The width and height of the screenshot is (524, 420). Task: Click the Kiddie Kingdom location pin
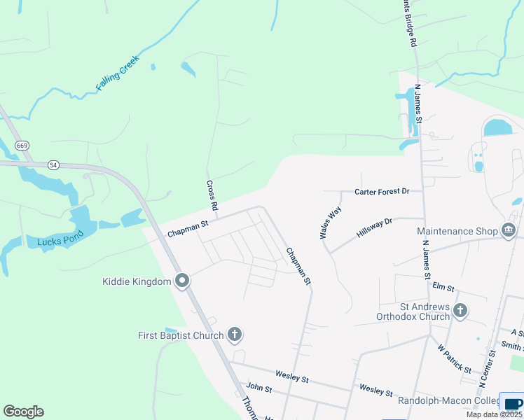182,281
